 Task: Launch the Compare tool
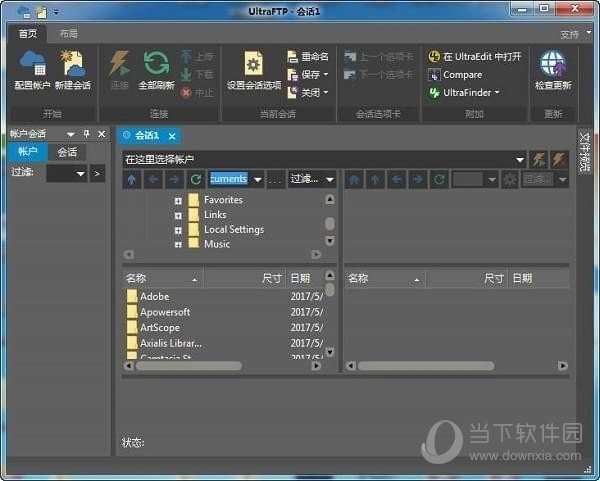pos(455,75)
